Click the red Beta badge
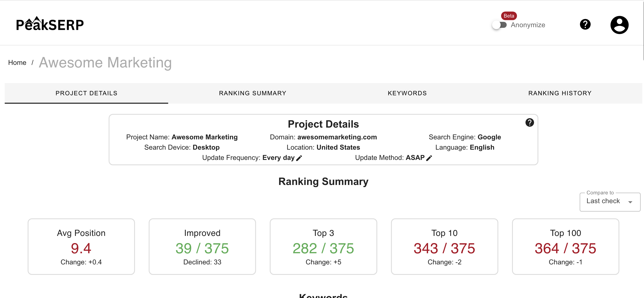Image resolution: width=644 pixels, height=298 pixels. click(x=509, y=16)
